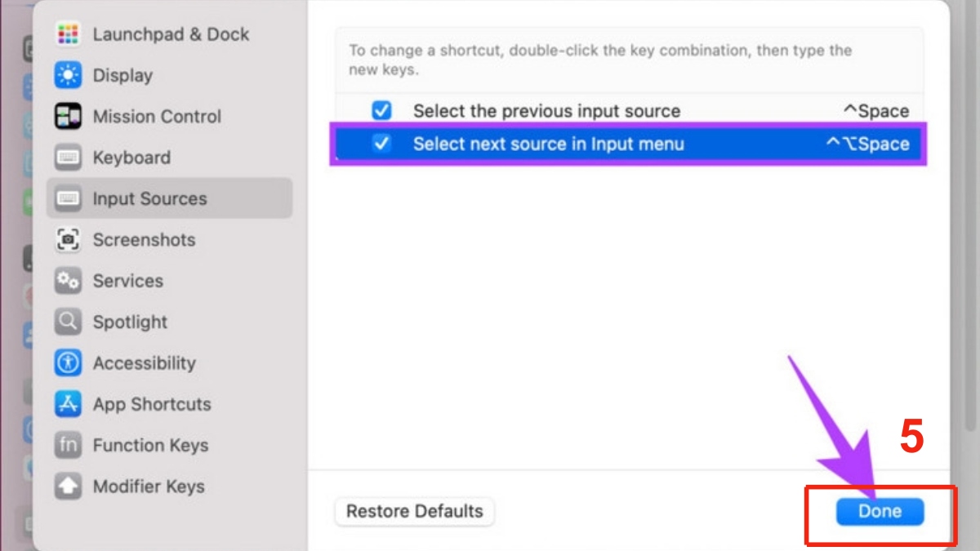Viewport: 980px width, 551px height.
Task: Click the Mission Control icon
Action: tap(68, 116)
